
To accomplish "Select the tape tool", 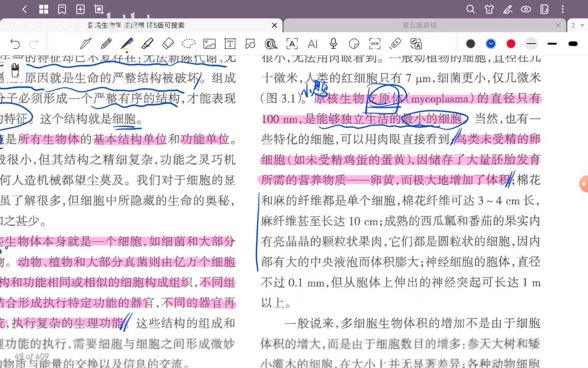I will click(271, 44).
